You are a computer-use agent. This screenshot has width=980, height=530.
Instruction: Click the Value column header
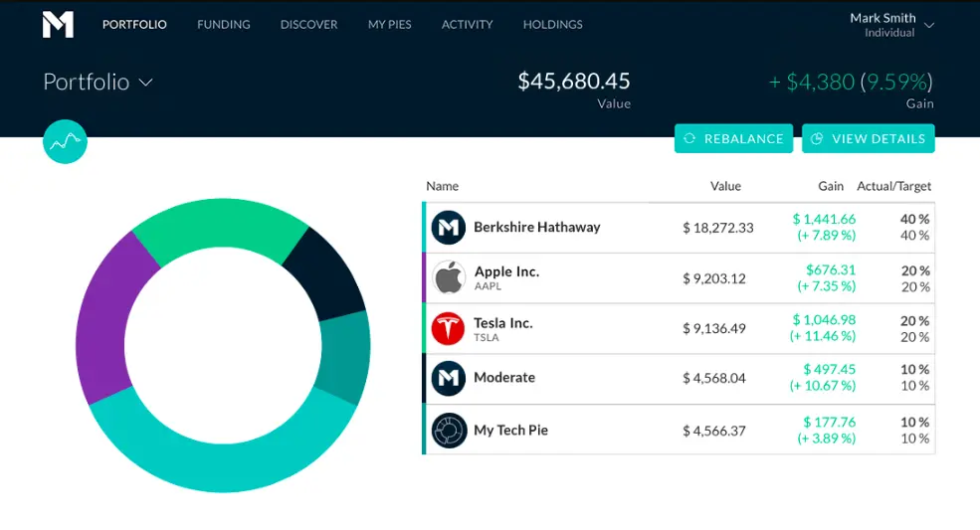725,186
